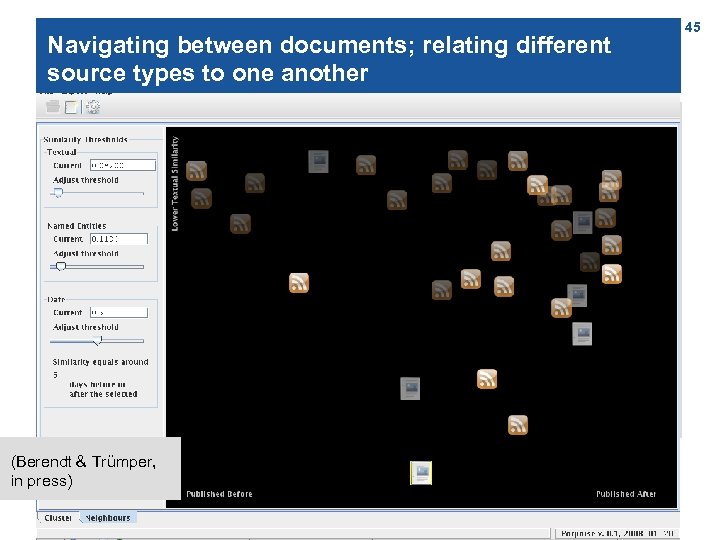Select the isolated bright RSS icon at left-middle
This screenshot has height=540, width=720.
pyautogui.click(x=298, y=283)
